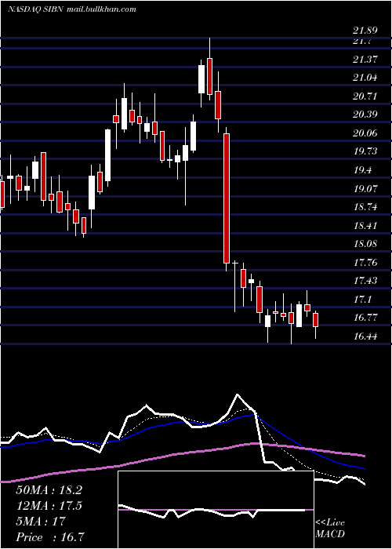The image size is (392, 549).
Task: Click the 21.89 price level label
Action: point(365,31)
